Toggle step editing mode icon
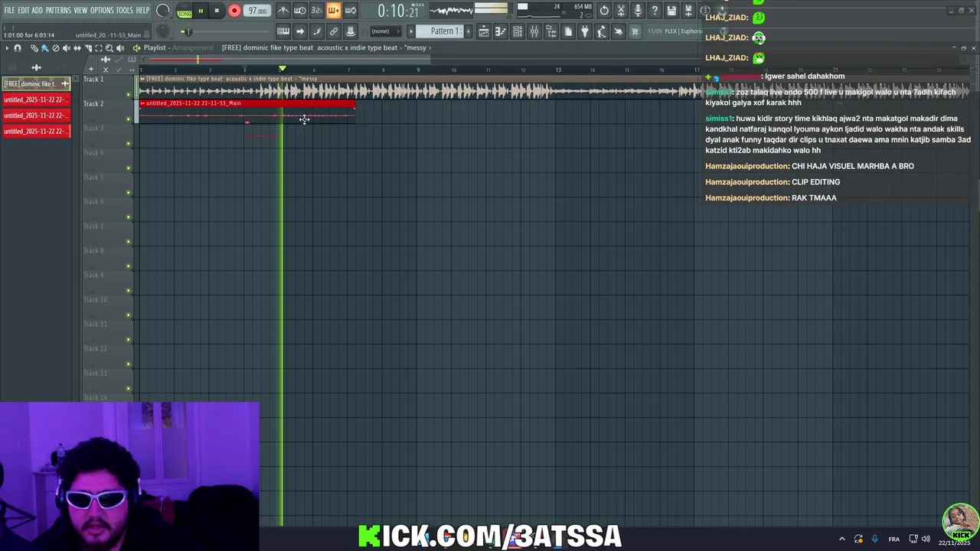Viewport: 980px width, 551px height. [x=317, y=31]
